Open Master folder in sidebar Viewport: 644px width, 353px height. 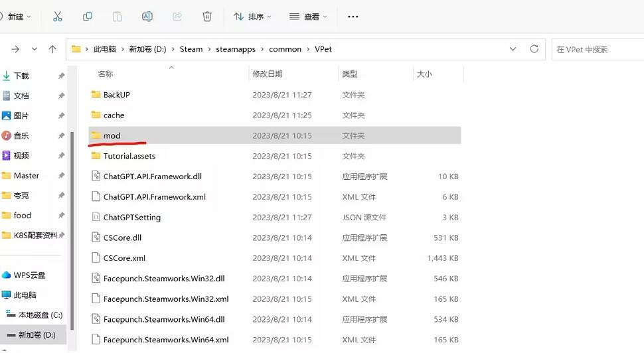point(27,176)
